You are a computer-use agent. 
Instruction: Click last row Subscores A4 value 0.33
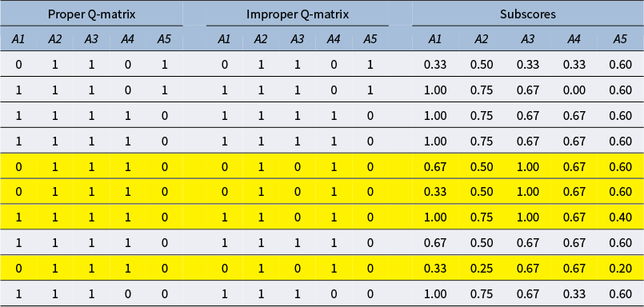574,294
